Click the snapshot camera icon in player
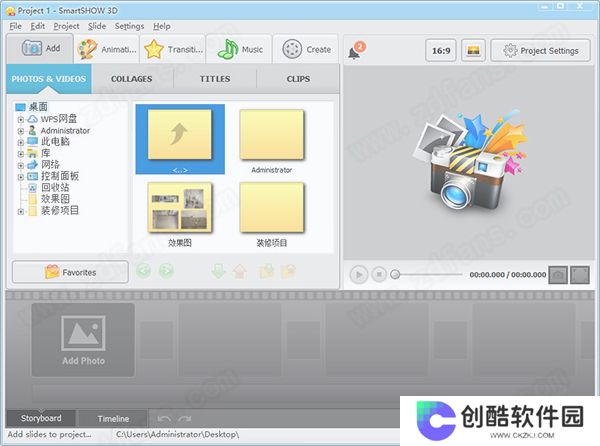 tap(558, 275)
